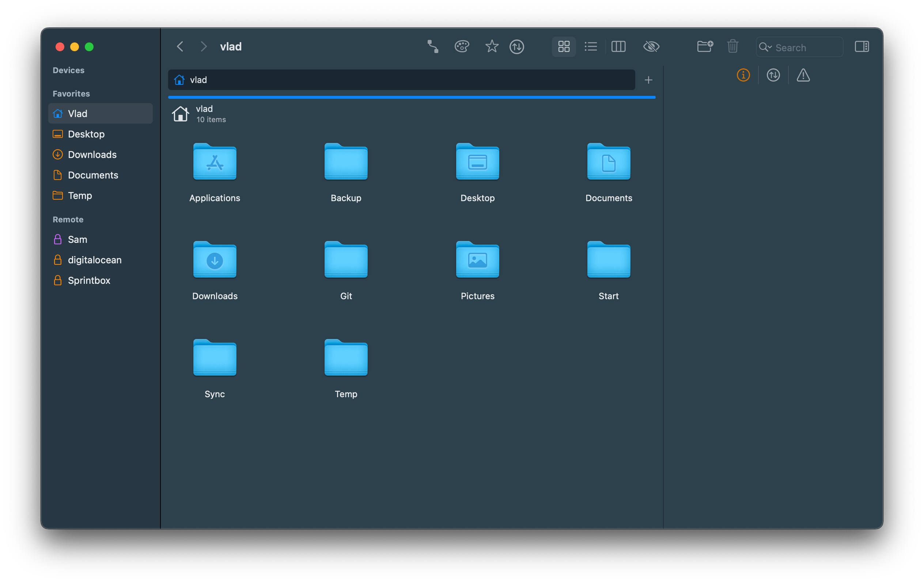Show the info inspector tab
Image resolution: width=924 pixels, height=583 pixels.
tap(743, 75)
